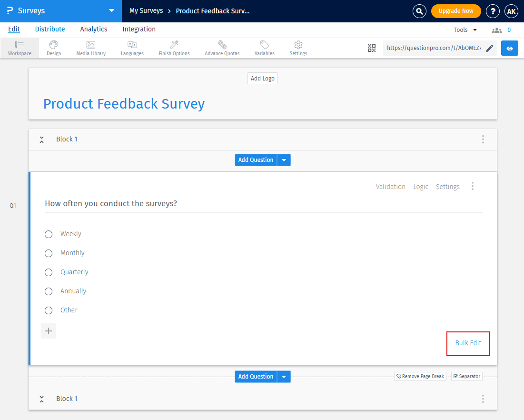Toggle the Separator option below the question
The width and height of the screenshot is (524, 420).
pyautogui.click(x=466, y=376)
